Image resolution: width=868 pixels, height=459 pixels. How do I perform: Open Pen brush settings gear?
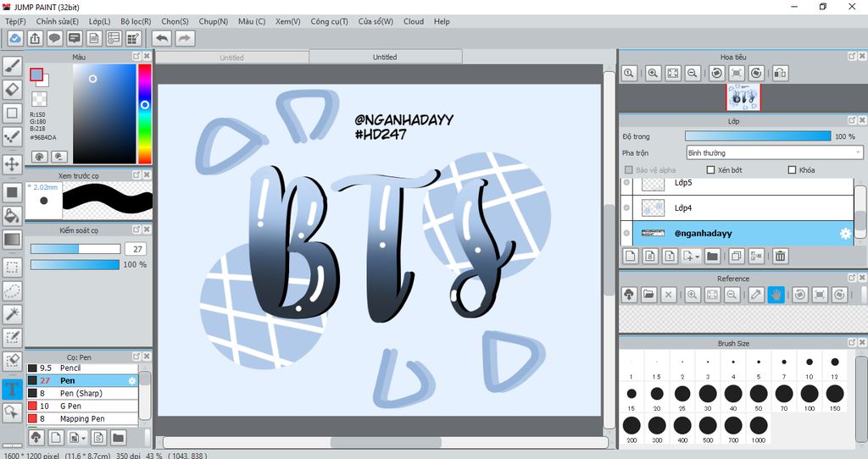coord(131,380)
